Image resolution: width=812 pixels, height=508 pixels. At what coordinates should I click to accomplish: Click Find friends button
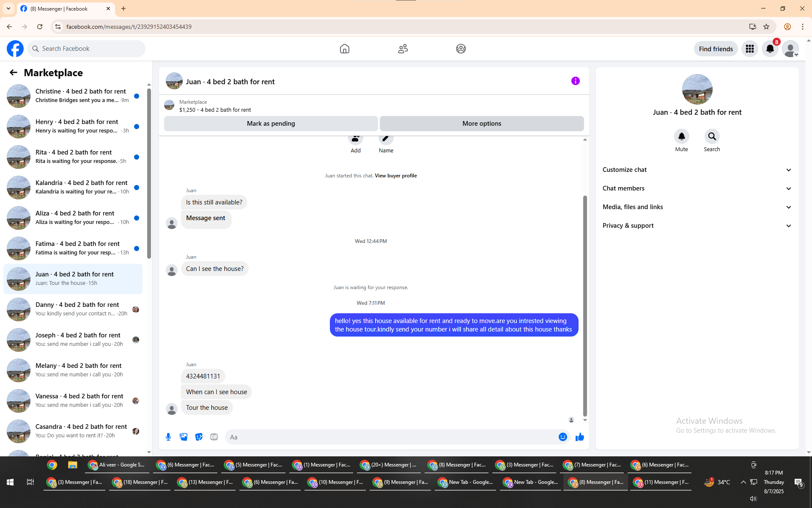coord(716,49)
